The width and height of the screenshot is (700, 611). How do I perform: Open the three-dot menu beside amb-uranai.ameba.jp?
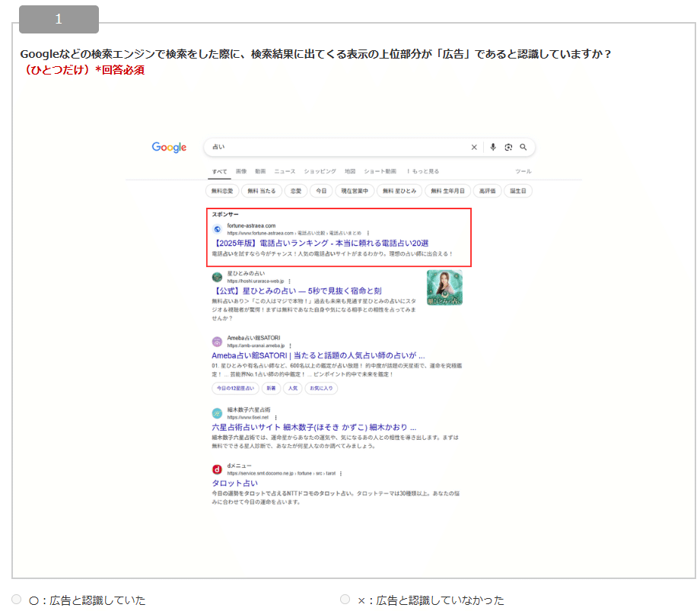(290, 346)
